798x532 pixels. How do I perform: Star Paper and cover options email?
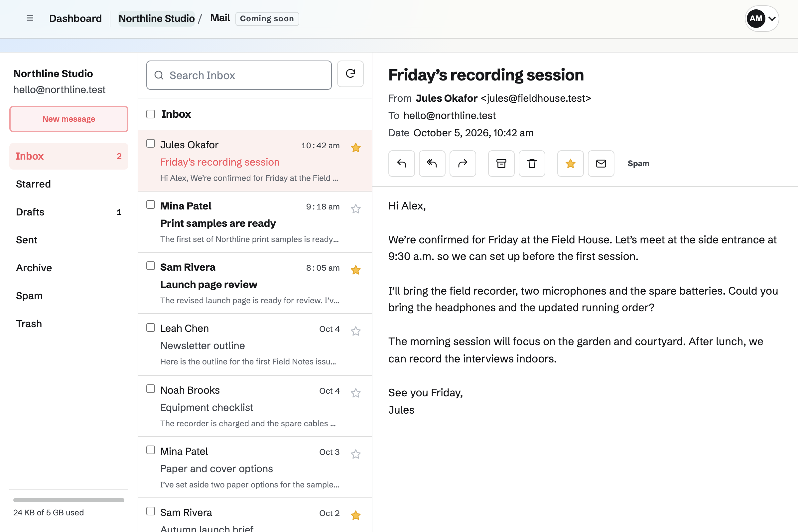355,454
